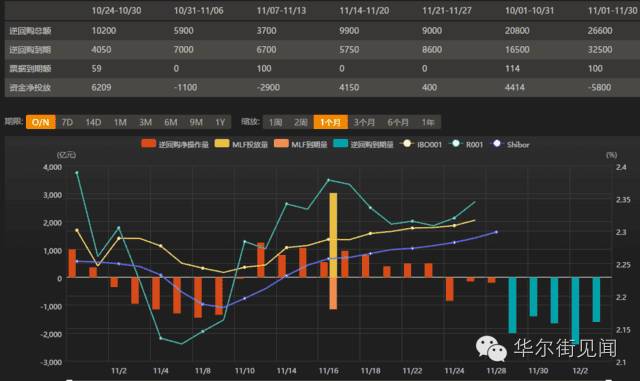Set zoom range to 6个月
This screenshot has height=381, width=640.
coord(398,122)
